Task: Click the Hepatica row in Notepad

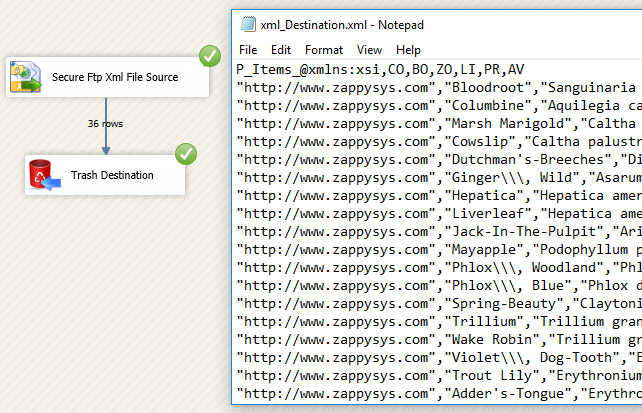Action: tap(439, 196)
